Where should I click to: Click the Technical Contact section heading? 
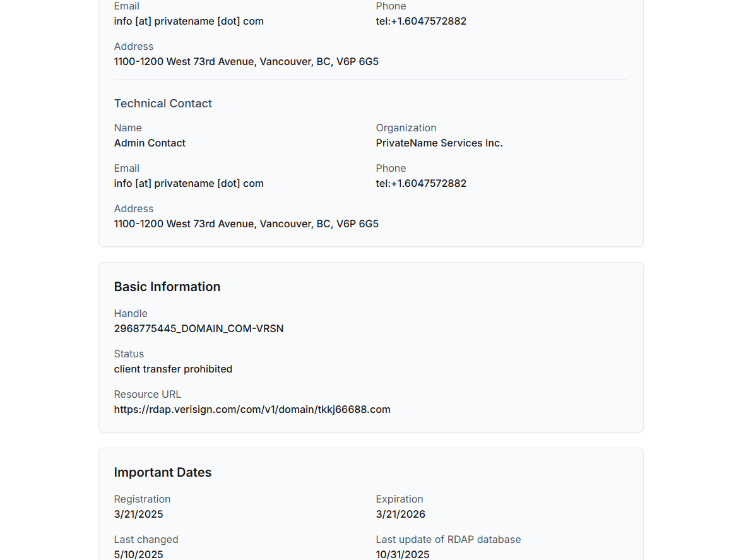click(x=163, y=104)
